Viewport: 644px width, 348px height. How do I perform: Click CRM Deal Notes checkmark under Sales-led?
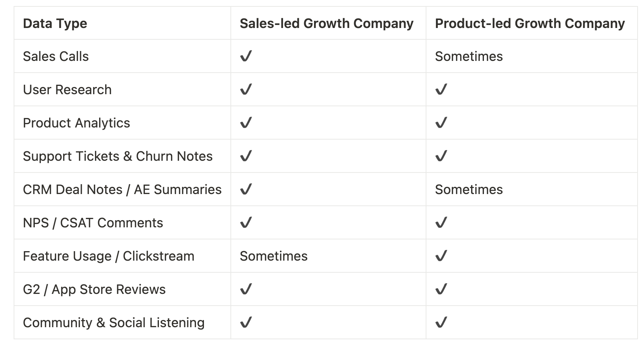(246, 190)
